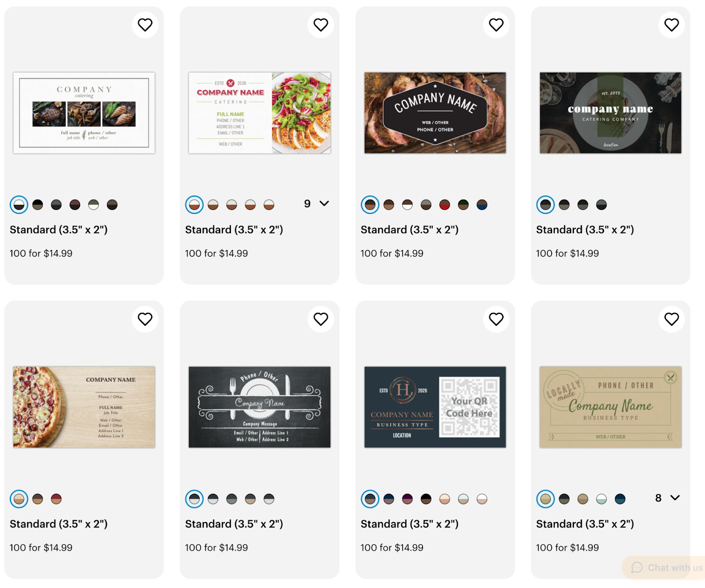This screenshot has height=588, width=705.
Task: Favorite the dark est. 2013 catering card
Action: tap(672, 25)
